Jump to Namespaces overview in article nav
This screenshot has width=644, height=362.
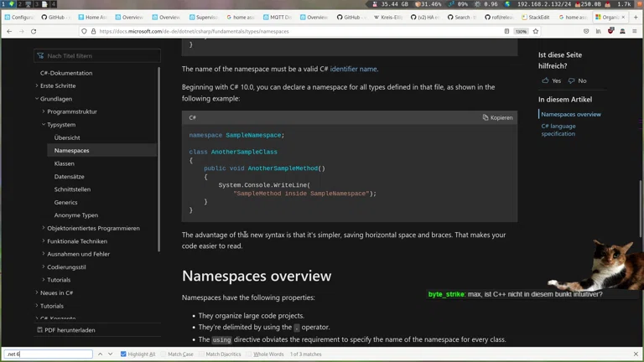tap(571, 115)
